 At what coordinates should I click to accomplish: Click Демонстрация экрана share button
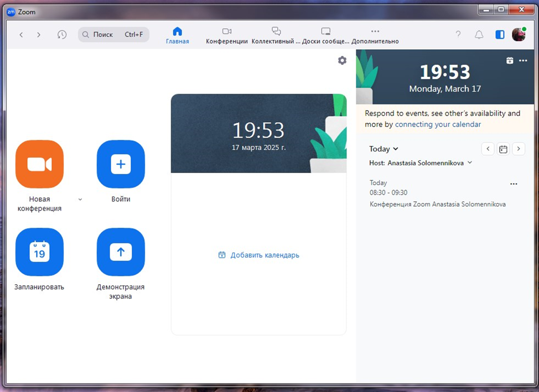click(121, 252)
